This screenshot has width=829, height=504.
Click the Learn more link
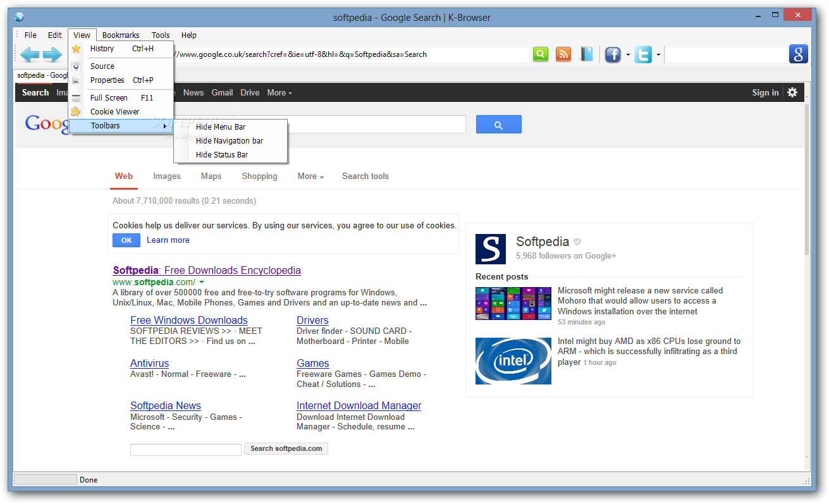pos(168,240)
